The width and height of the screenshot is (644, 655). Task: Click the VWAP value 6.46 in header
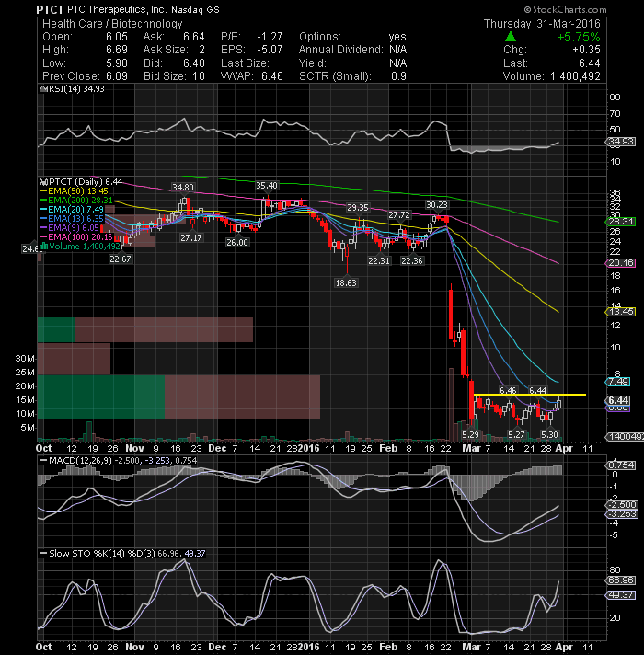click(272, 76)
